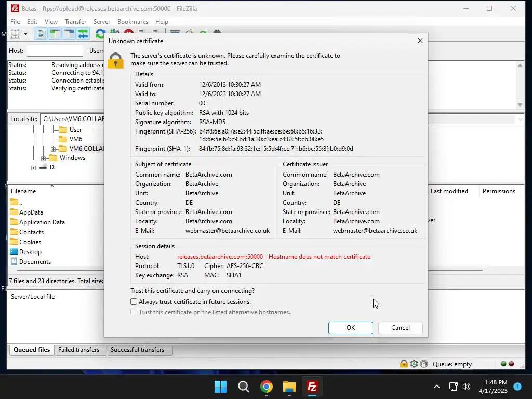Expand the Windows folder tree node
The width and height of the screenshot is (532, 399).
(43, 158)
